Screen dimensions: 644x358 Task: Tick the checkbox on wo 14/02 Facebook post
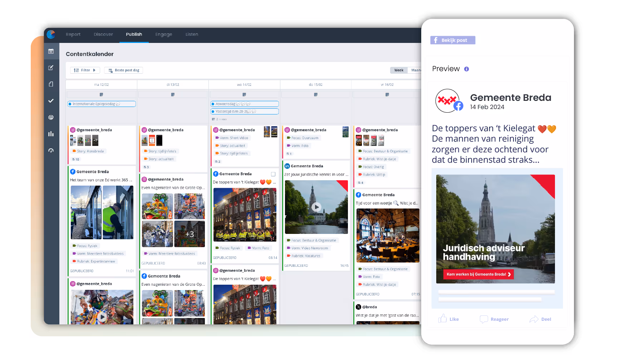(273, 174)
